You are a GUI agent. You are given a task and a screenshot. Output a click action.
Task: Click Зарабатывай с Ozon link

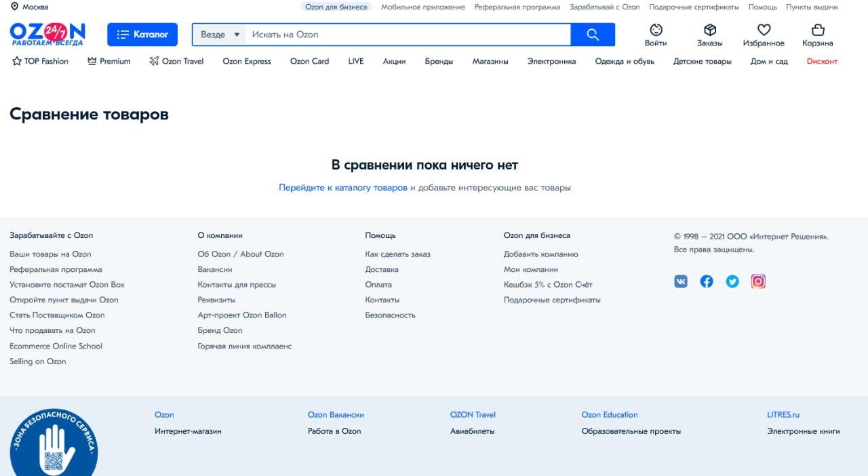pos(605,7)
